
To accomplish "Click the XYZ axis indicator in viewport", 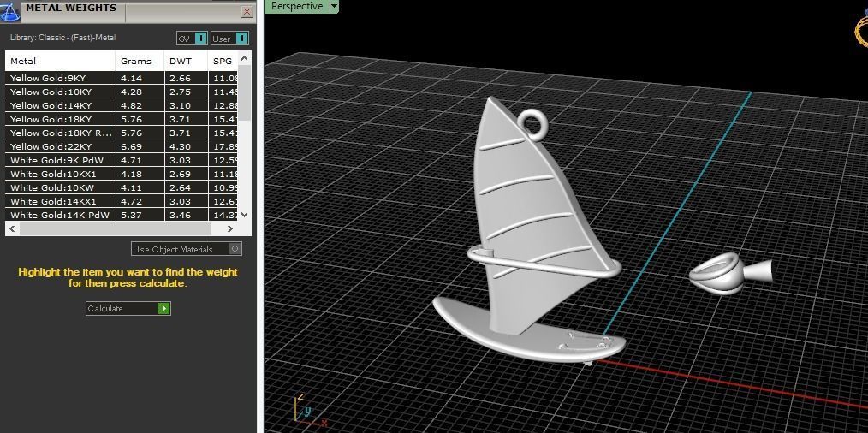I will (310, 411).
